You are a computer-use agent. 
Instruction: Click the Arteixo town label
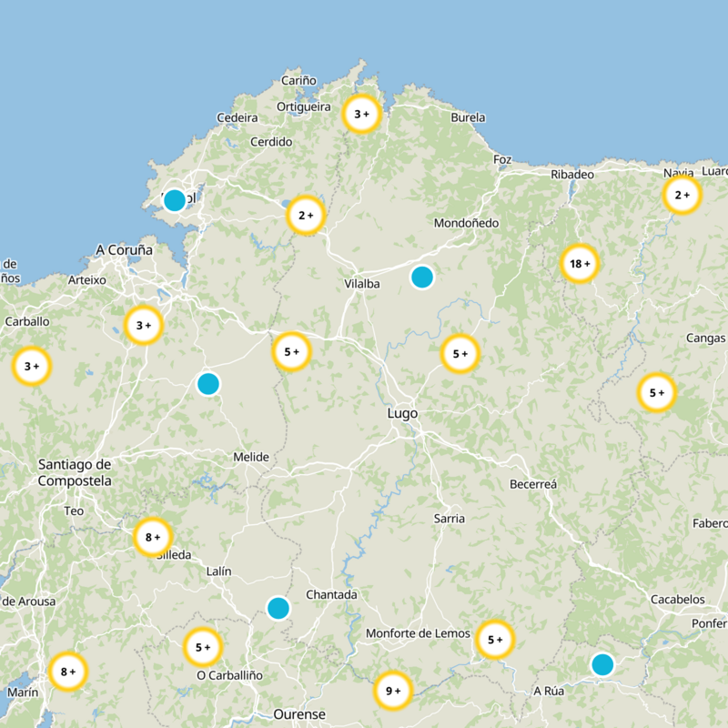86,280
